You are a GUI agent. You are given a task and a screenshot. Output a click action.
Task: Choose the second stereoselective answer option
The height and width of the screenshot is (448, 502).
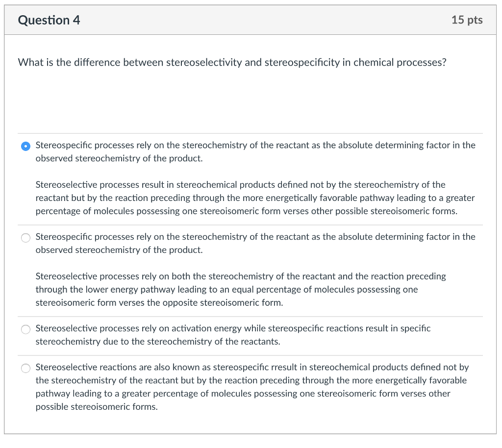point(25,238)
